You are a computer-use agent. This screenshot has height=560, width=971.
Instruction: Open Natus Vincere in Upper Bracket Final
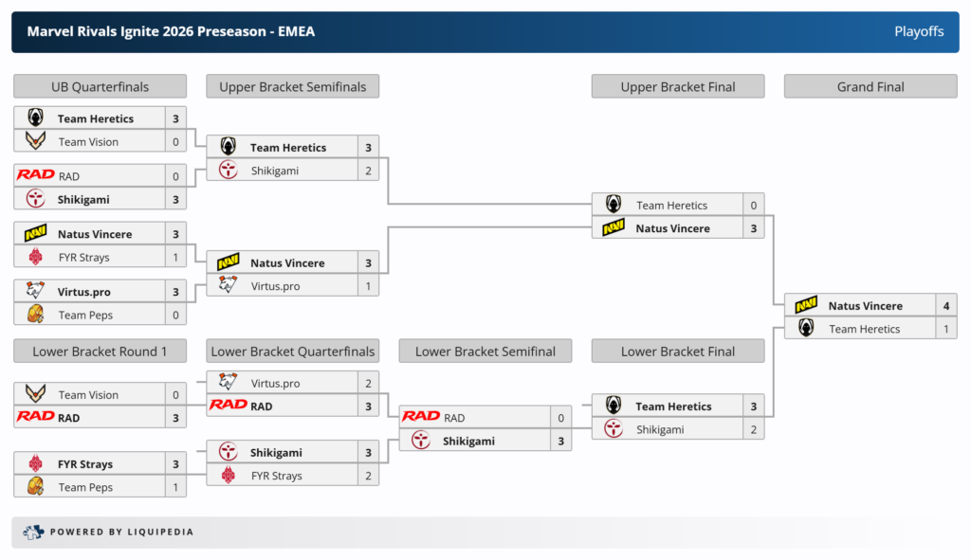(x=672, y=228)
